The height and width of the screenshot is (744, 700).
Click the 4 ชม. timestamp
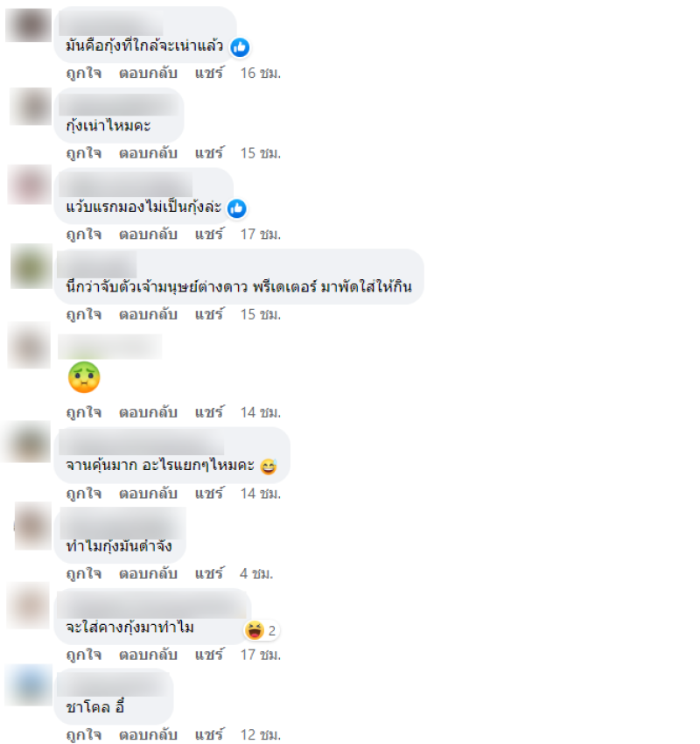(256, 573)
